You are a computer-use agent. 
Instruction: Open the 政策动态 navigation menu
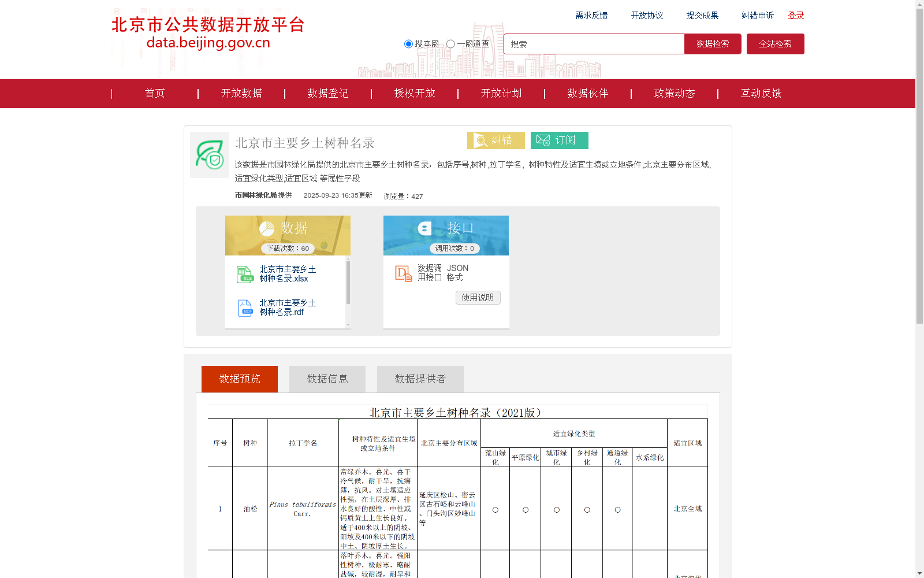(674, 93)
